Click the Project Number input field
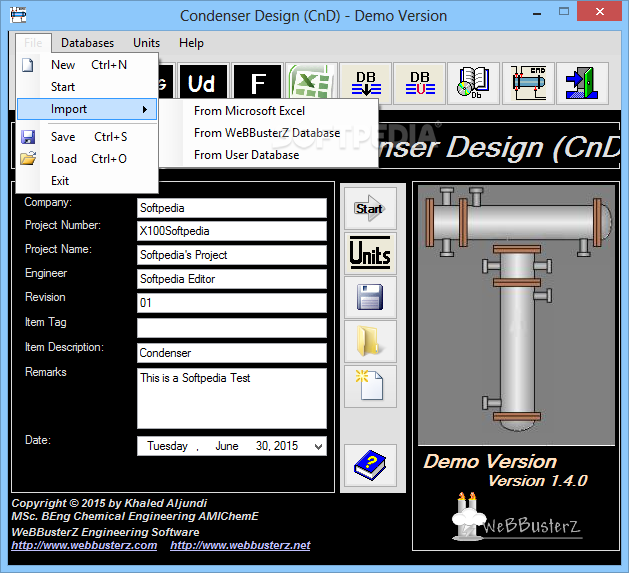Viewport: 629px width, 573px height. click(x=232, y=231)
